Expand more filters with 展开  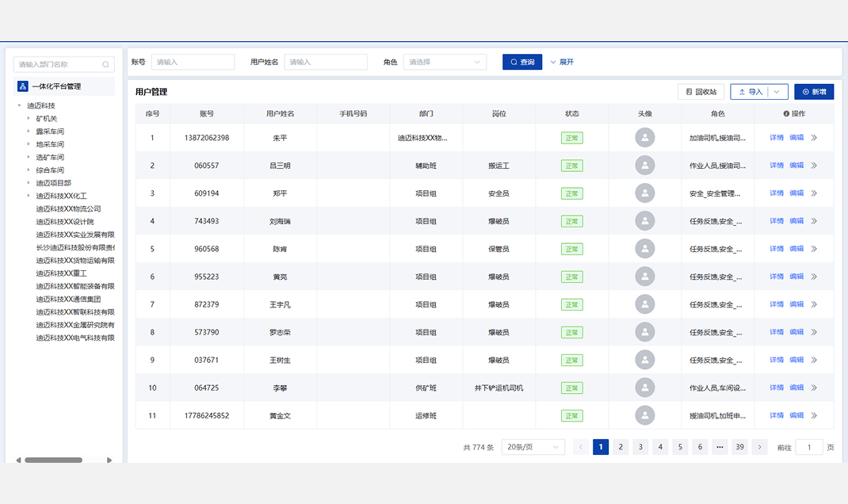click(x=562, y=62)
